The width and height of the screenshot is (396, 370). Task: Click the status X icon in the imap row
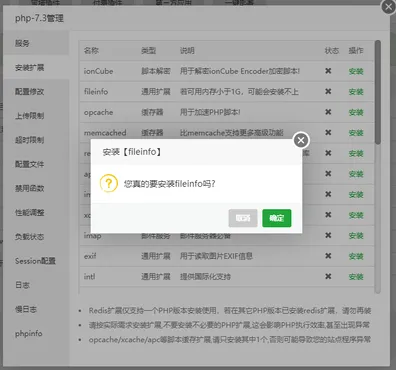click(x=328, y=235)
